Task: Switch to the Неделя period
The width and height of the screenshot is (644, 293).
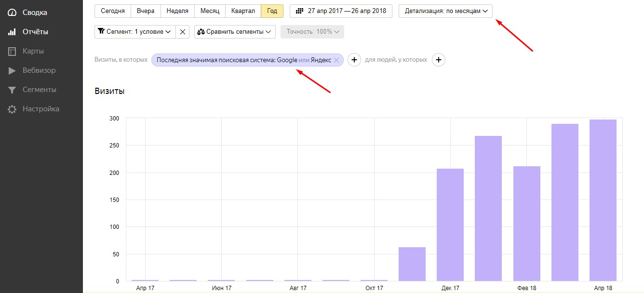Action: 177,11
